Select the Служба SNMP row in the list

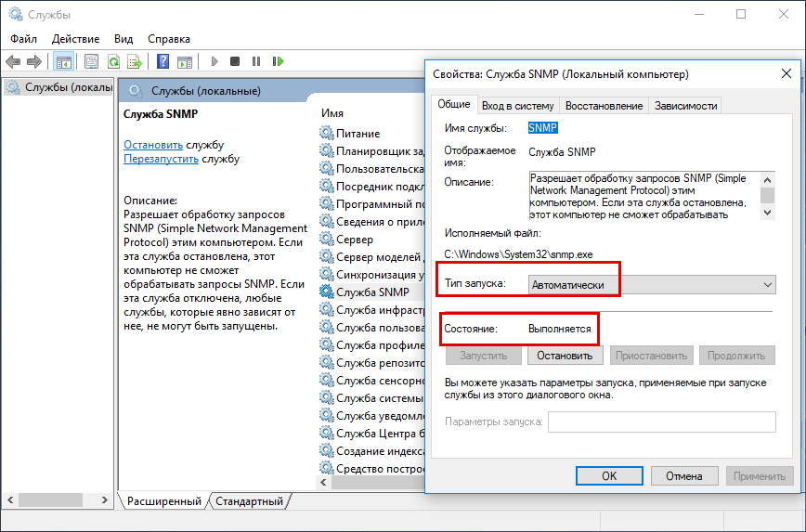(372, 292)
